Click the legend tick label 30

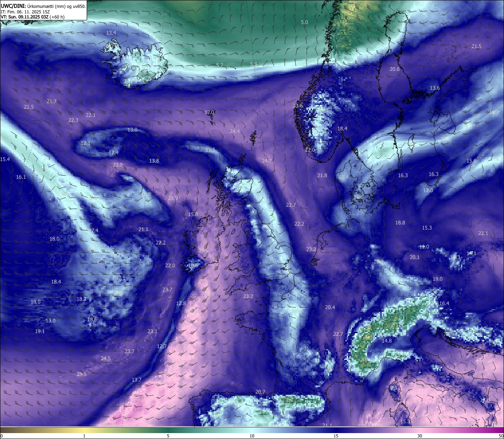pyautogui.click(x=420, y=436)
